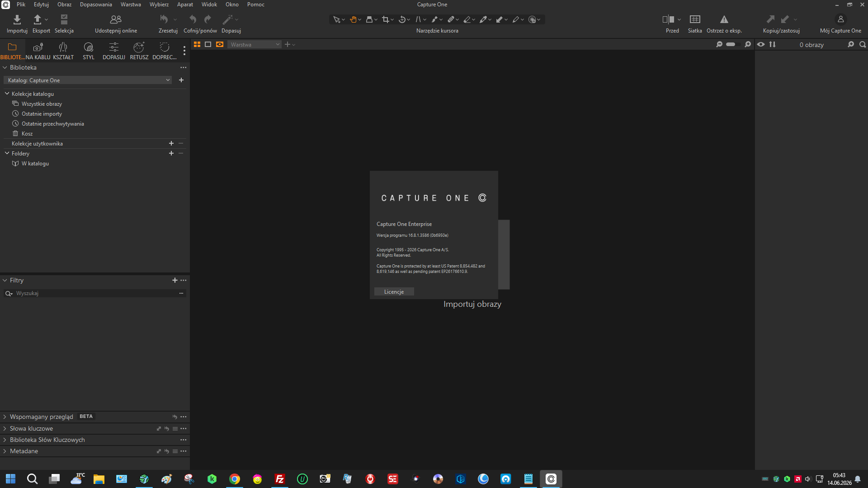Select the arrow pointer cursor tool
Viewport: 868px width, 488px height.
[x=337, y=19]
